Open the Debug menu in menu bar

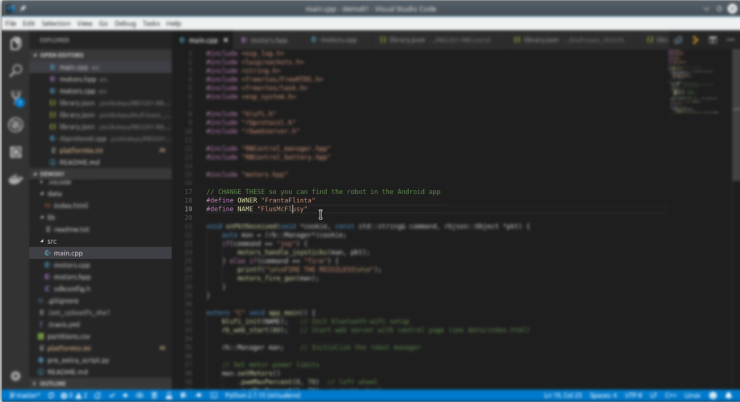[x=127, y=22]
